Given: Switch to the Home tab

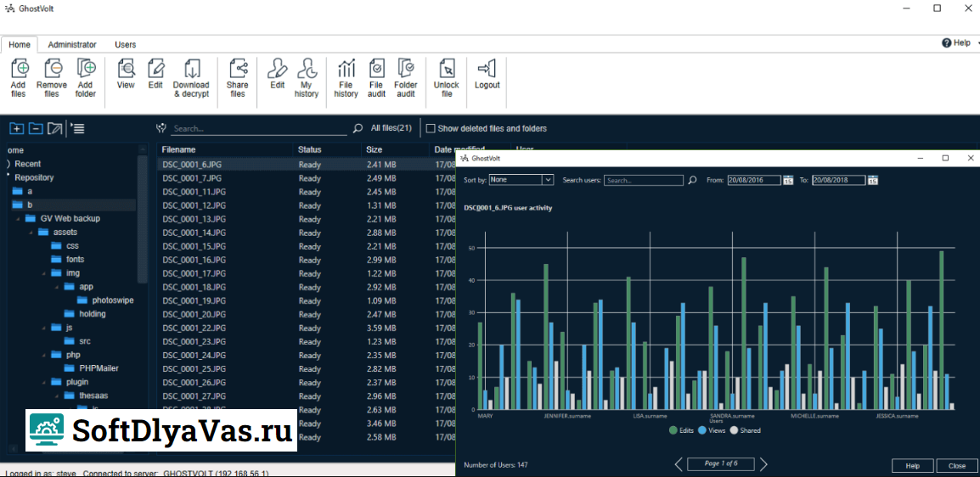Looking at the screenshot, I should (20, 44).
